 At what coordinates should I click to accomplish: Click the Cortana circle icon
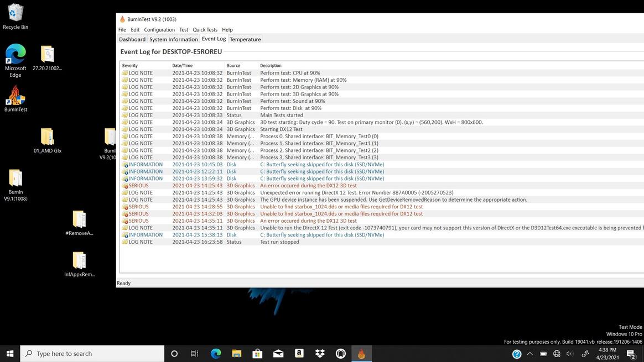(x=174, y=353)
